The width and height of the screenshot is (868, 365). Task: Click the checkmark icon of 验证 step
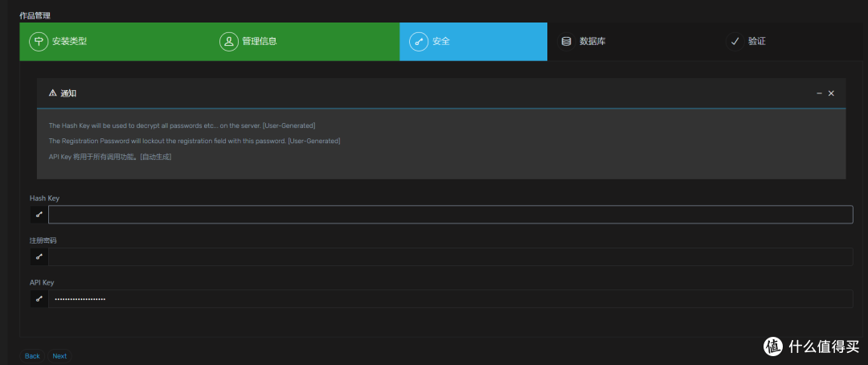coord(735,42)
